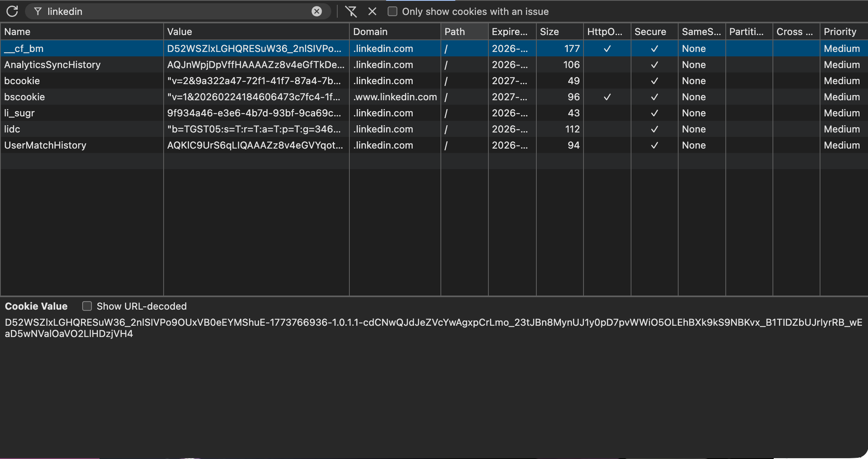Image resolution: width=868 pixels, height=459 pixels.
Task: Click the refresh cookies icon
Action: click(12, 11)
